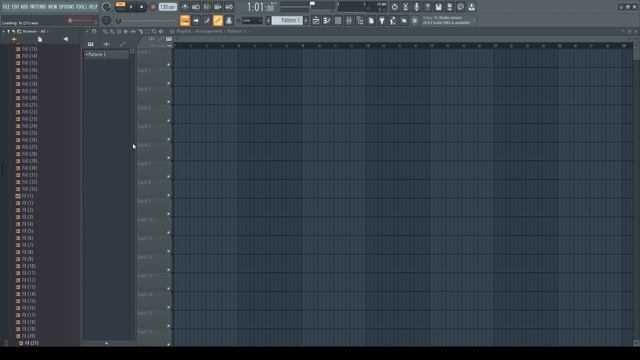Toggle the metronome icon
Viewport: 640px width, 360px height.
click(x=185, y=7)
